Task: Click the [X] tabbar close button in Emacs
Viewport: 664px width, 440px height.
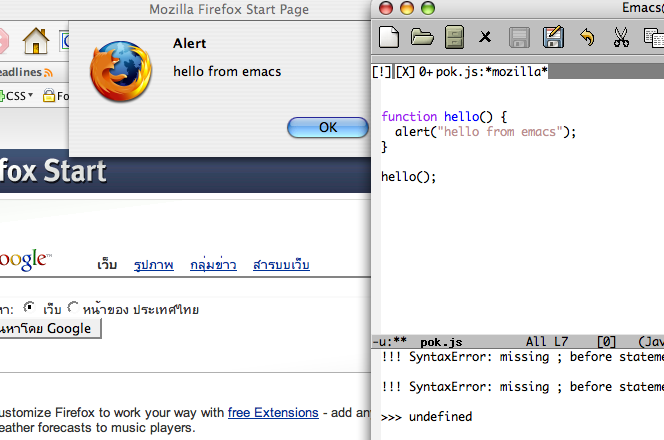Action: 405,72
